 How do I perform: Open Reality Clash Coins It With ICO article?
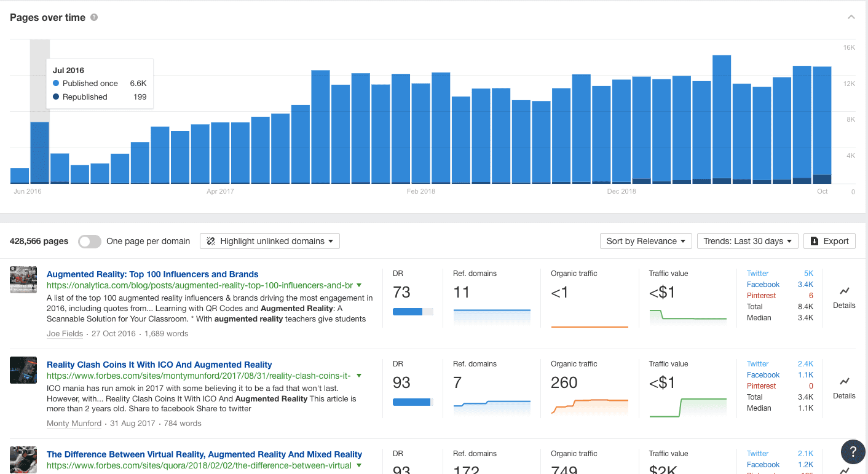point(159,365)
